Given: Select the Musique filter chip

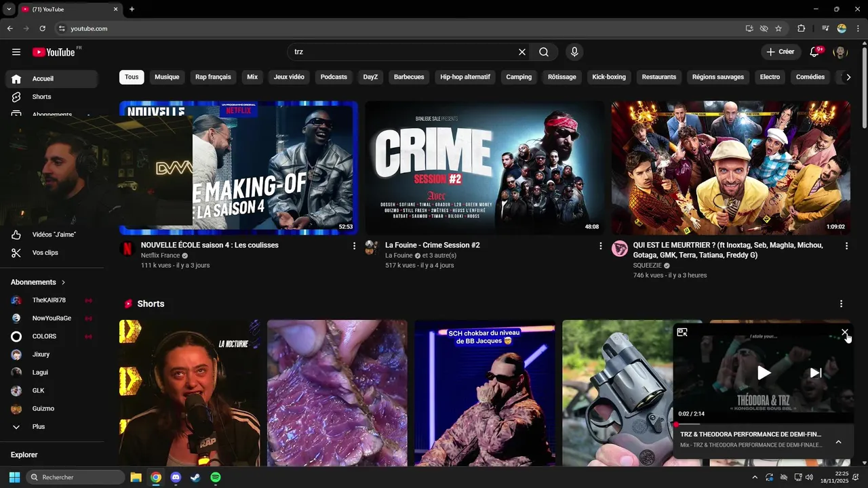Looking at the screenshot, I should click(x=167, y=77).
